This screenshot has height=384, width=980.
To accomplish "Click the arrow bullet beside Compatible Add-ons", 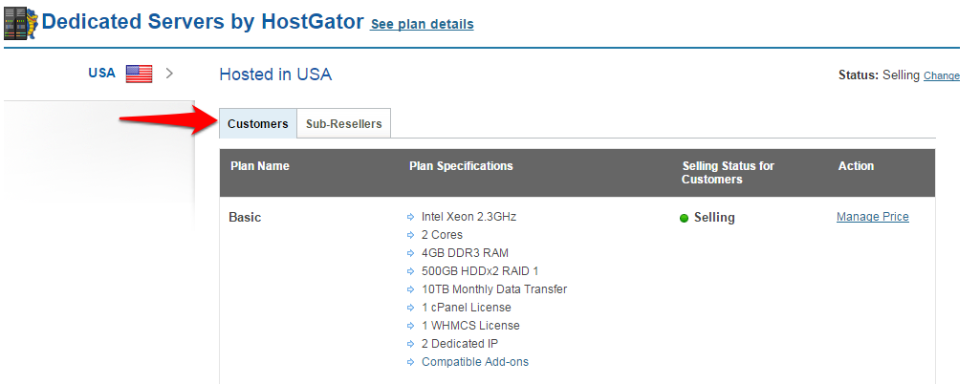I will pyautogui.click(x=410, y=362).
